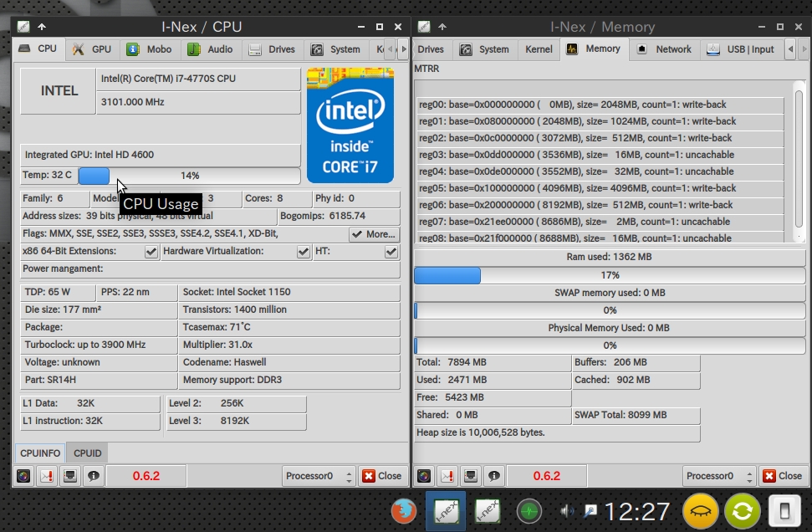
Task: Click the yellow sleep eye button
Action: point(701,512)
